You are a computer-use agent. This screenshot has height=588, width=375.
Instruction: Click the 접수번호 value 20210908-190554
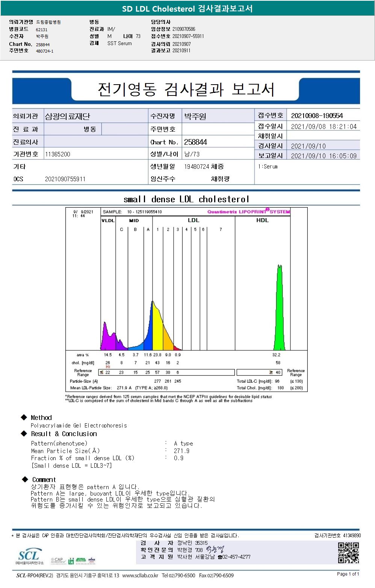(317, 115)
